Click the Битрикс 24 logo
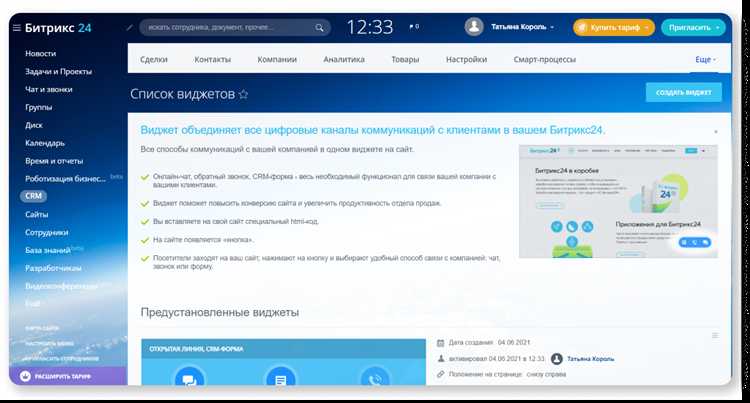750x403 pixels. (58, 28)
